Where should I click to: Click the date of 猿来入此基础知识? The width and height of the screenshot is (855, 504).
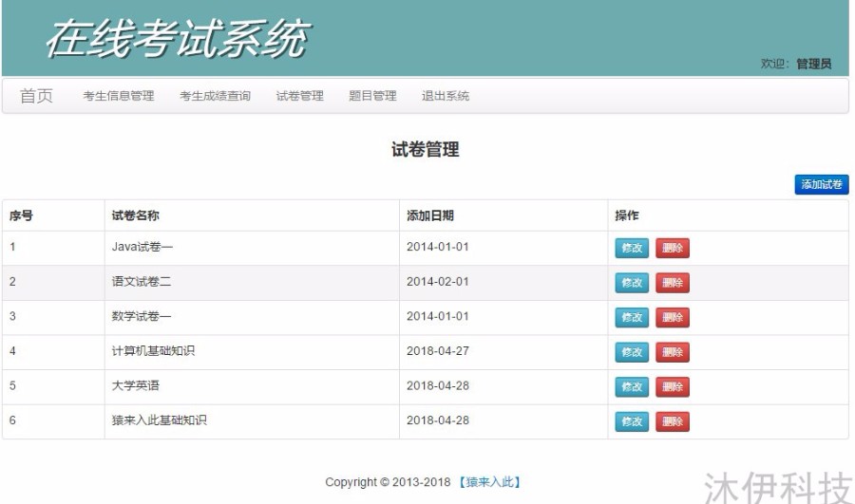coord(438,420)
